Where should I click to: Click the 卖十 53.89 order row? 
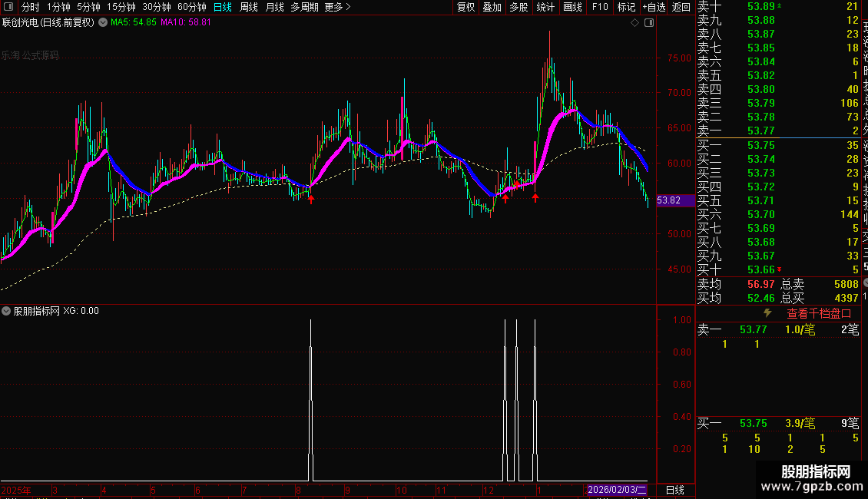(x=778, y=6)
